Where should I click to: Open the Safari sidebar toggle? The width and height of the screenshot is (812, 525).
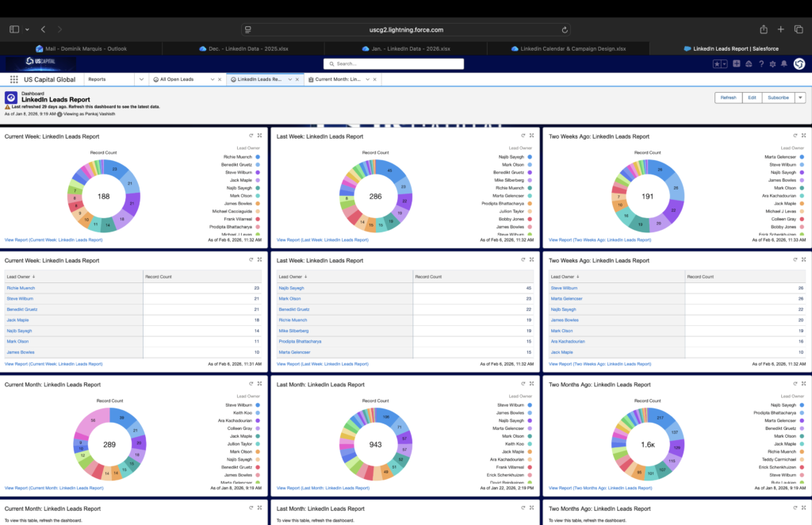pos(14,29)
